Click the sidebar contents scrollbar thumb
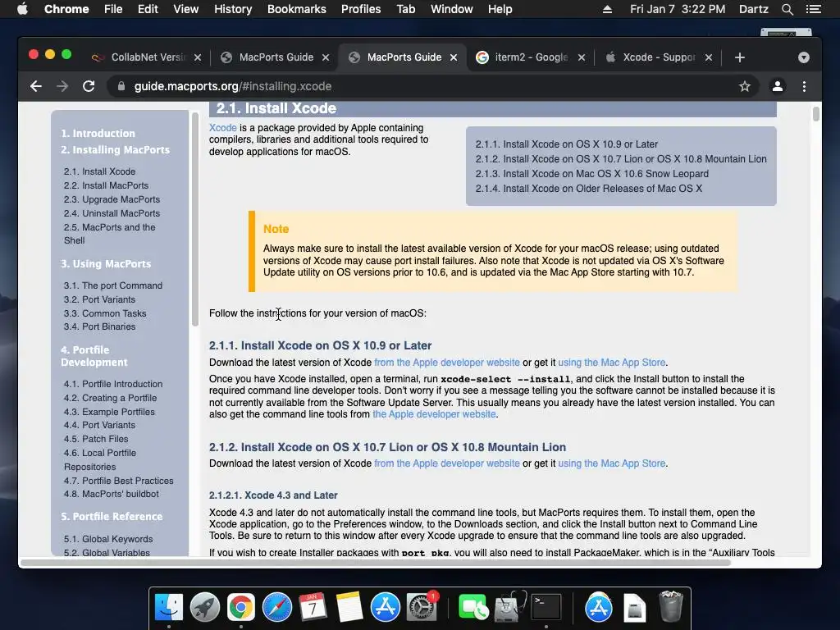The height and width of the screenshot is (630, 840). point(195,219)
